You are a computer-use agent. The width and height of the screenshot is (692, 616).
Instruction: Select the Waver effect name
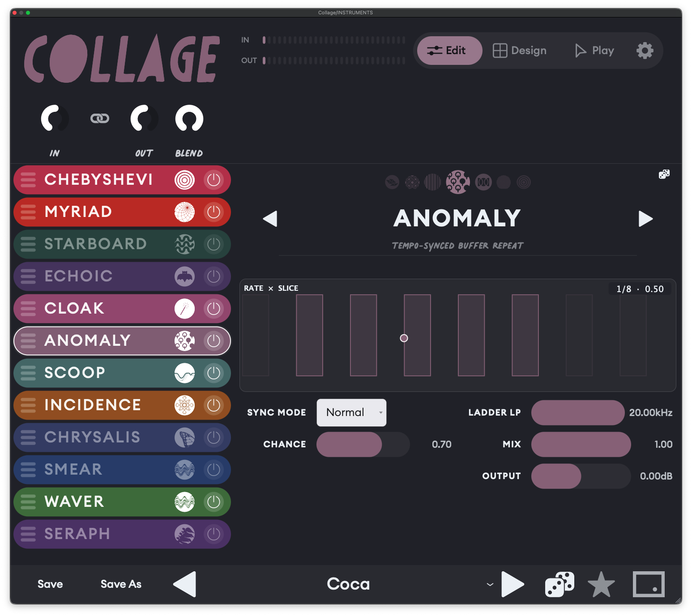(x=74, y=502)
